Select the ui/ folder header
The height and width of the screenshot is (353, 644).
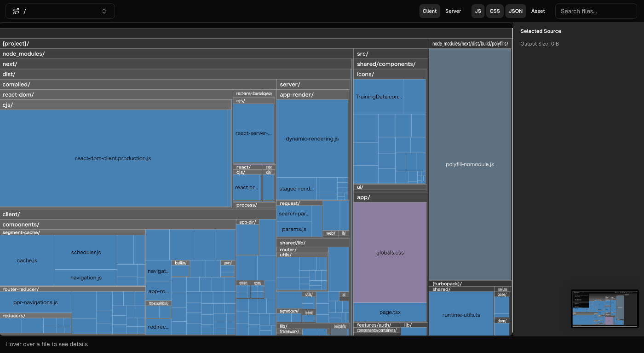(x=390, y=187)
